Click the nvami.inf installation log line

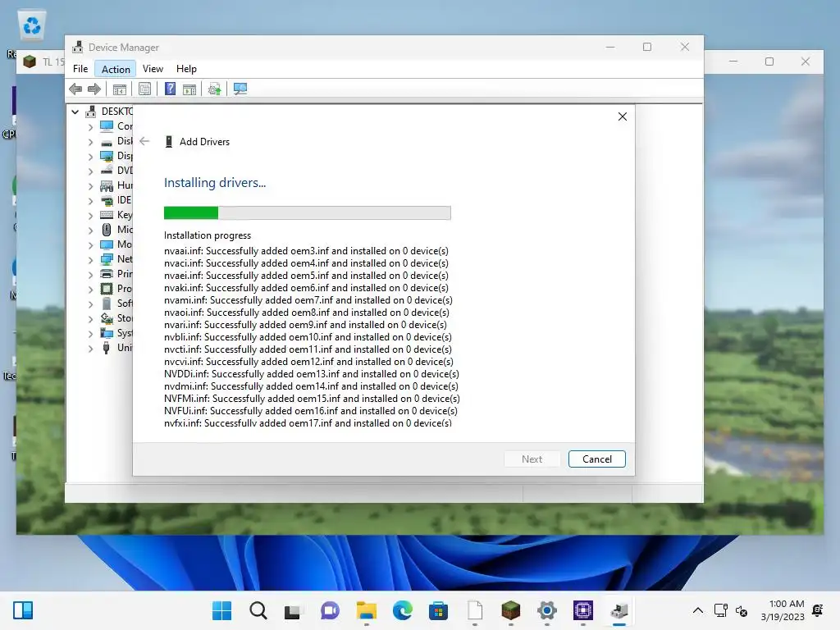[308, 300]
